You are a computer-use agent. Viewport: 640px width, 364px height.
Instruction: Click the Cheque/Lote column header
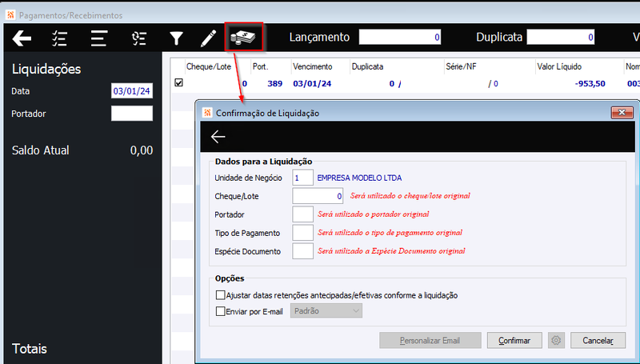[209, 66]
